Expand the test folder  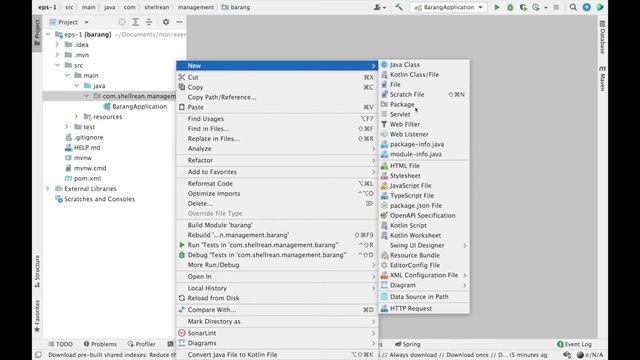67,127
